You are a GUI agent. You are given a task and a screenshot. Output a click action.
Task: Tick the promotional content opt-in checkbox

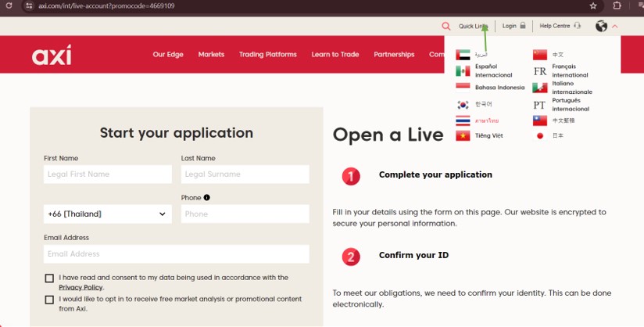click(x=49, y=300)
